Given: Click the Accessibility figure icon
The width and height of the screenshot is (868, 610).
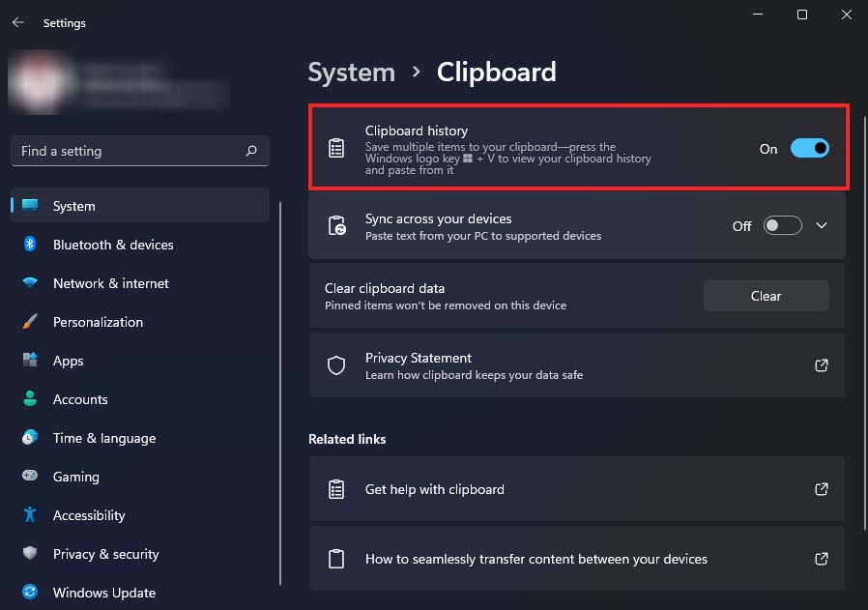Looking at the screenshot, I should coord(30,515).
